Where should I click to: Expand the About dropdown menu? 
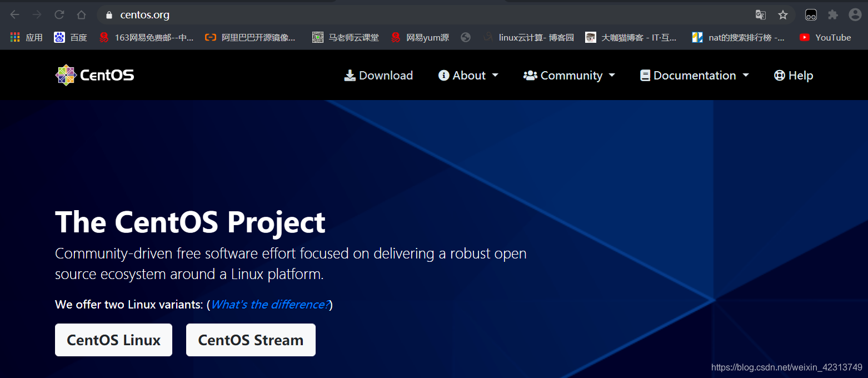coord(468,75)
